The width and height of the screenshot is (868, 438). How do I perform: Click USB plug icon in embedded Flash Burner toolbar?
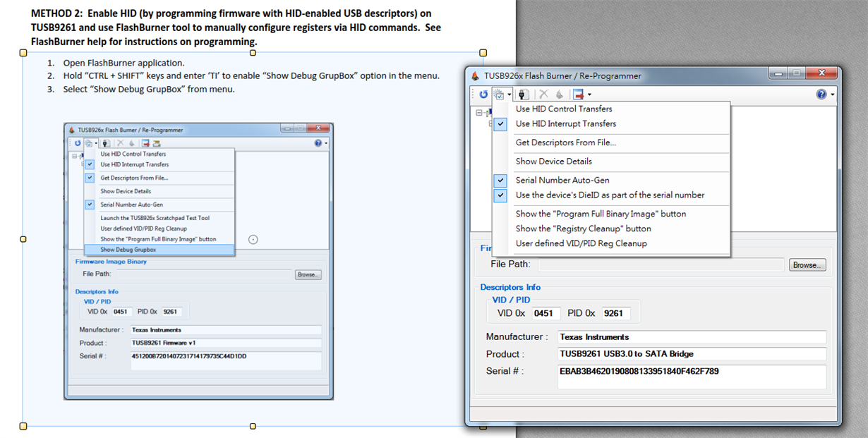[x=107, y=143]
